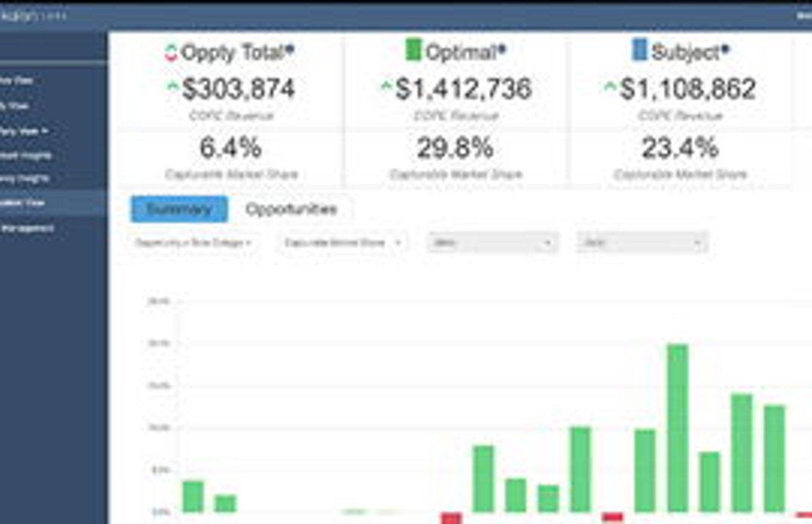The image size is (812, 524).
Task: Click the 29.8% market share value
Action: click(455, 148)
